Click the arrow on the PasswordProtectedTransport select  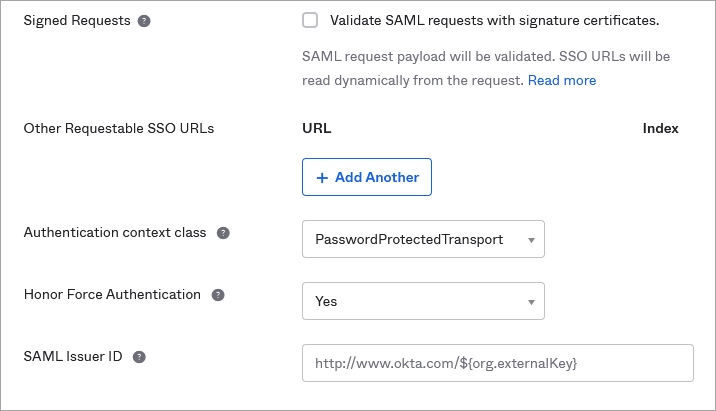(x=531, y=240)
